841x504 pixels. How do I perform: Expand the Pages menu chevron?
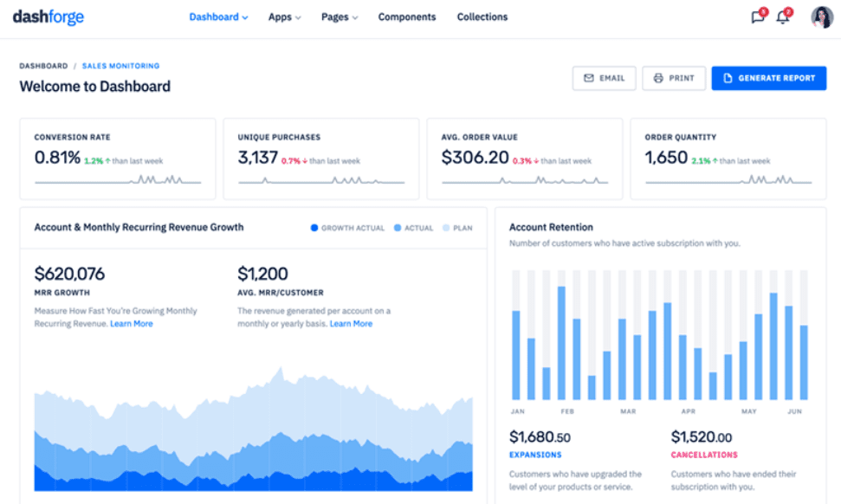354,17
